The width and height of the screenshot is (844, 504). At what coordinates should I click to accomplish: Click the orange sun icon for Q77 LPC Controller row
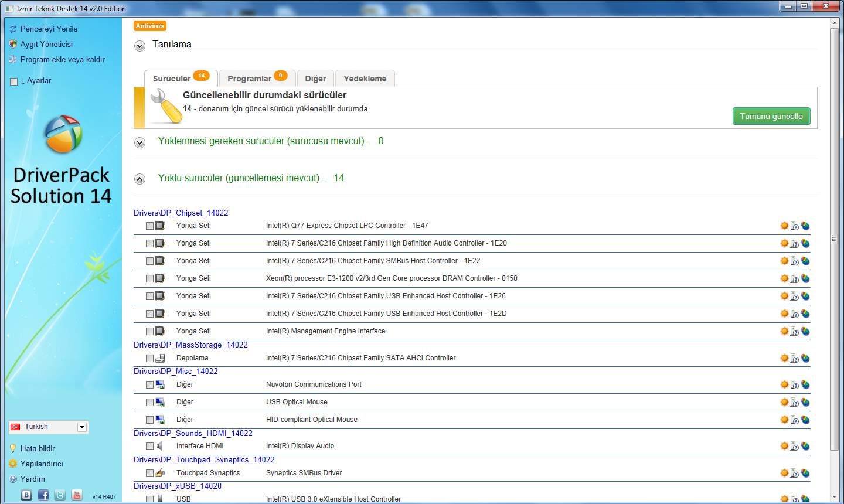(x=784, y=226)
